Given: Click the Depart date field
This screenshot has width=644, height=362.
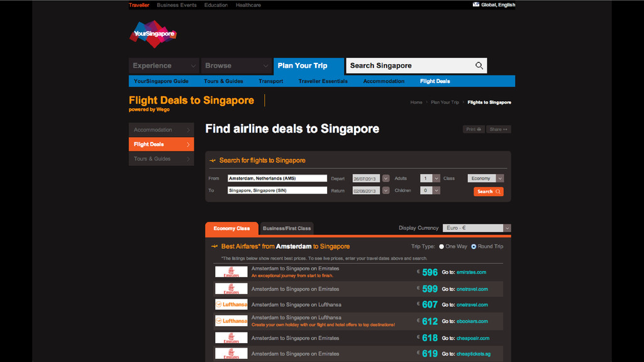Looking at the screenshot, I should tap(366, 178).
